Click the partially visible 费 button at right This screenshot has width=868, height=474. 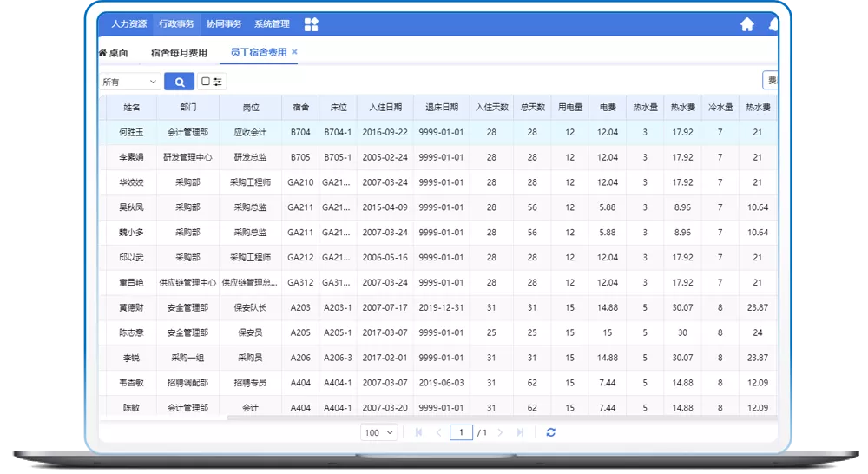[771, 80]
